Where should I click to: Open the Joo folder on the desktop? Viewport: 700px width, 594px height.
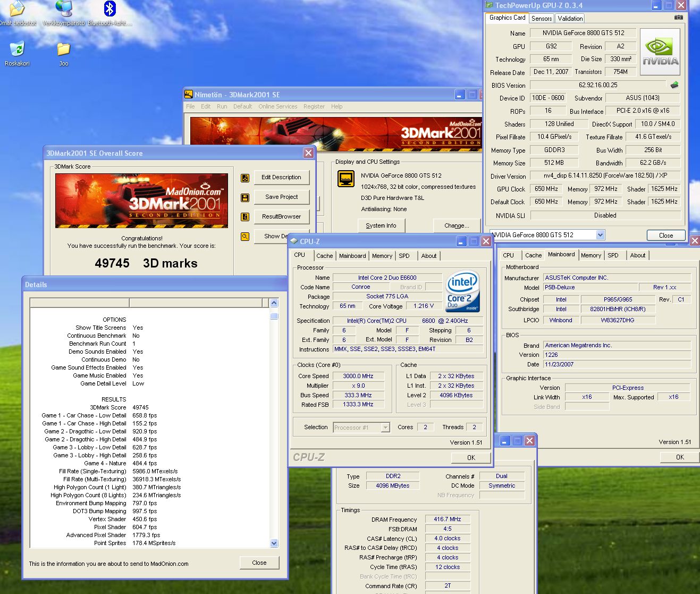tap(64, 53)
